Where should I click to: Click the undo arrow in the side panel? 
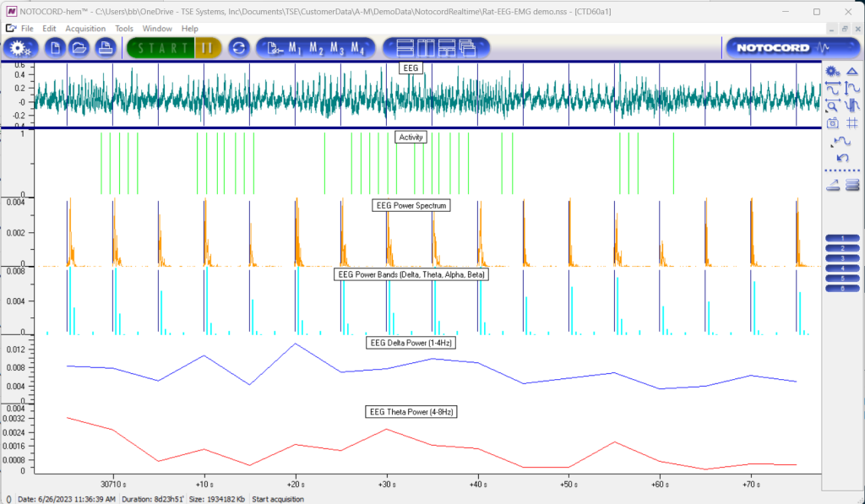(842, 158)
